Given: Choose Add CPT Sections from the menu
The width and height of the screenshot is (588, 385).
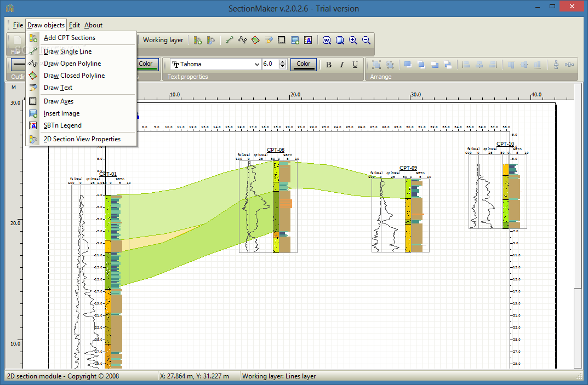Looking at the screenshot, I should coord(81,38).
